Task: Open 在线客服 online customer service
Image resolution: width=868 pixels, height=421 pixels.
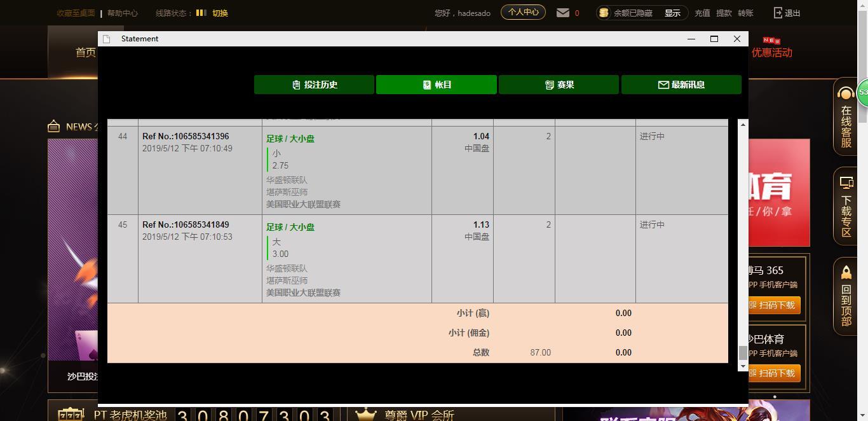Action: [846, 118]
